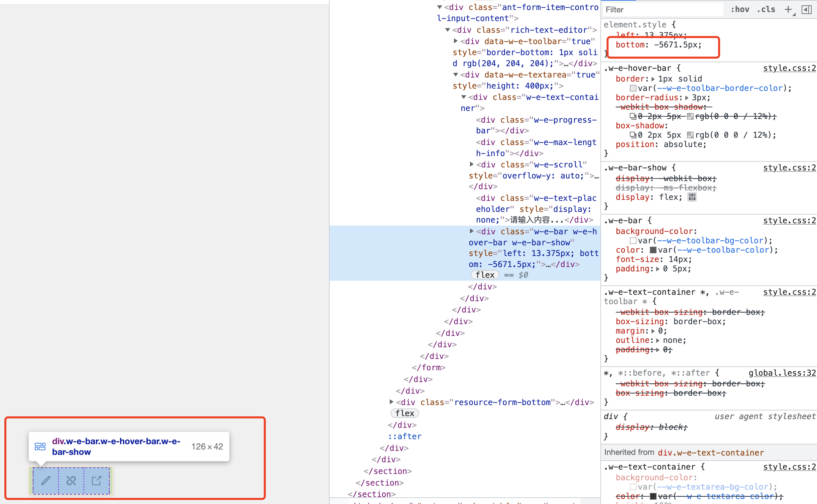Click the blue layout badge icon in the element tooltip
The width and height of the screenshot is (817, 504).
tap(40, 446)
